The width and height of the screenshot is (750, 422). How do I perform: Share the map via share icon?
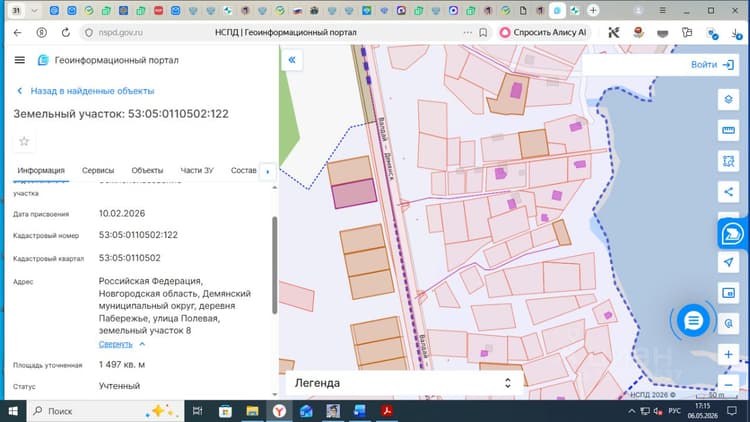pos(728,192)
